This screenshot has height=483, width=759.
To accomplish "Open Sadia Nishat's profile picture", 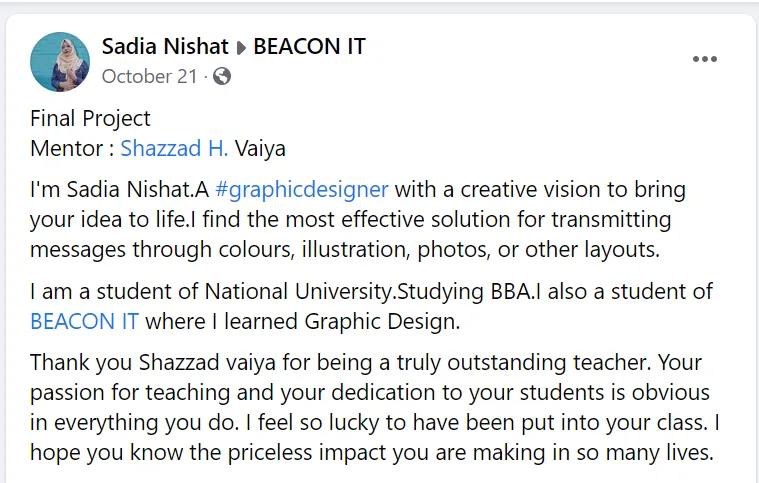I will (60, 60).
